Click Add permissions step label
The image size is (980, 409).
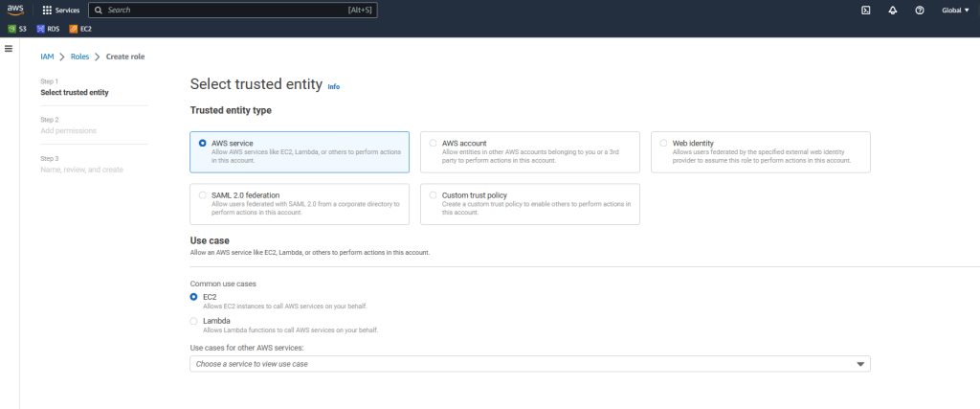pyautogui.click(x=69, y=130)
